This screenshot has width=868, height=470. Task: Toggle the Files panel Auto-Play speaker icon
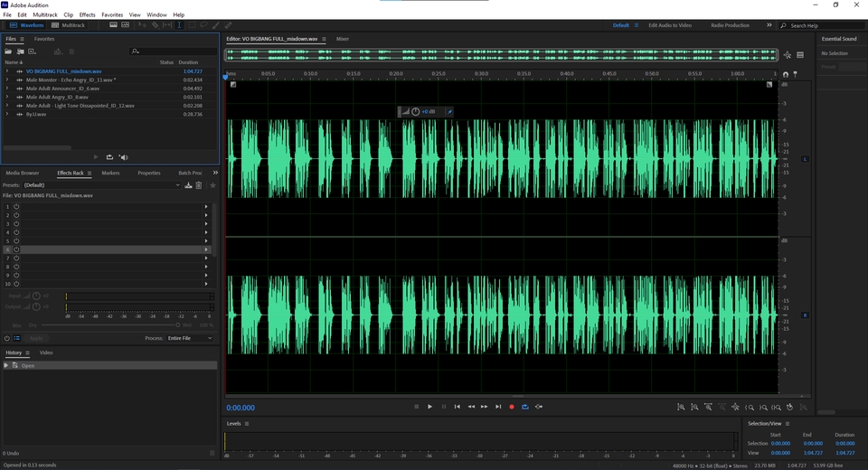[x=124, y=157]
